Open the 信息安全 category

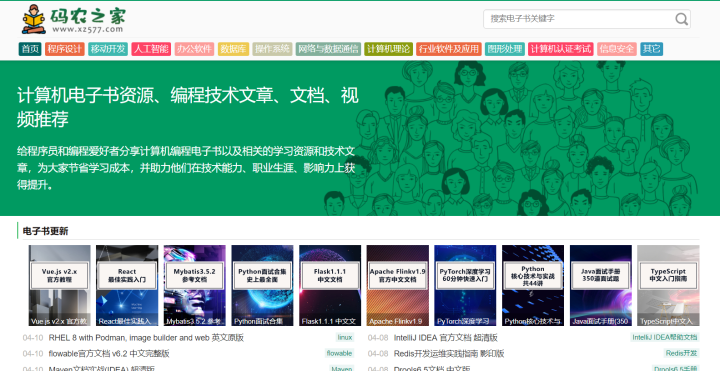[x=617, y=49]
